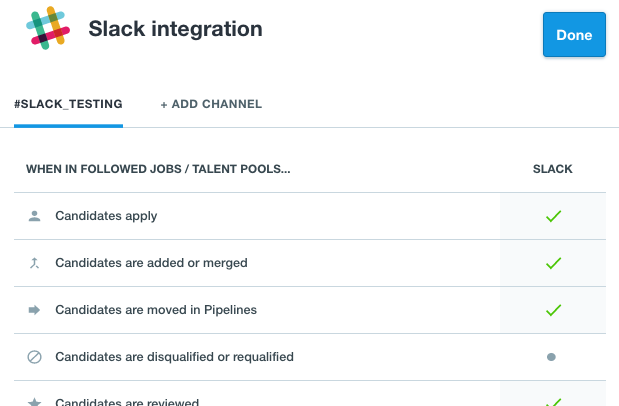Enable Slack for Candidates are disqualified or requalified
Screen dimensions: 619x406
pos(551,357)
